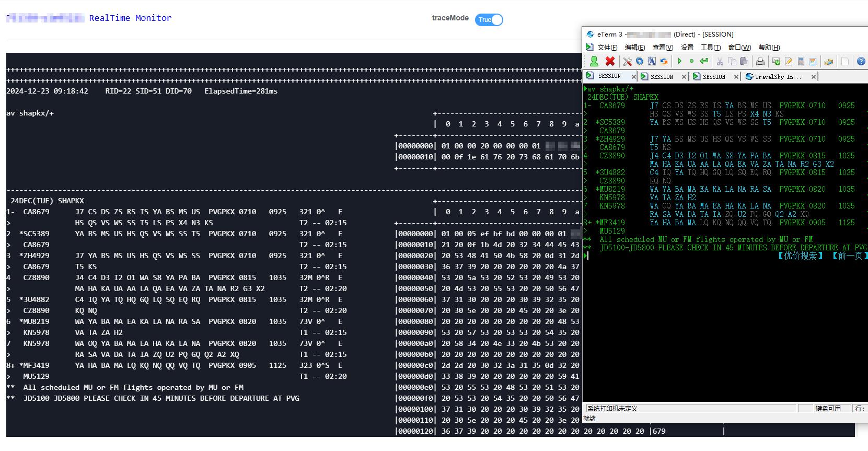Open the wrench and screwdriver settings tool
Image resolution: width=868 pixels, height=451 pixels.
[627, 61]
